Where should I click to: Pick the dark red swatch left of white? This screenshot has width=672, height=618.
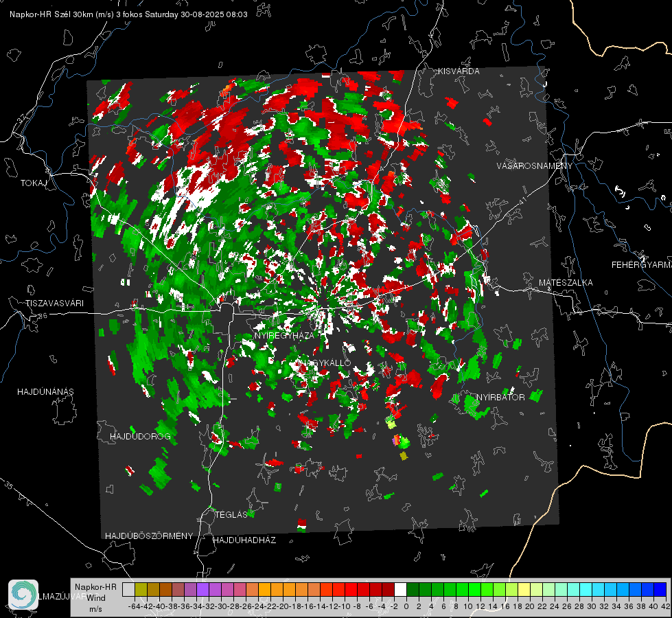pyautogui.click(x=388, y=589)
